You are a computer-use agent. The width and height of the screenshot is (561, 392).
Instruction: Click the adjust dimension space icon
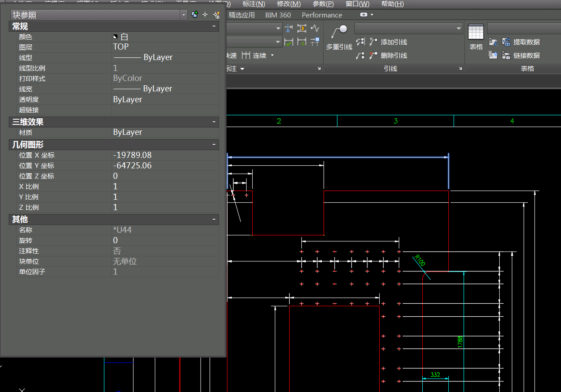pos(302,28)
